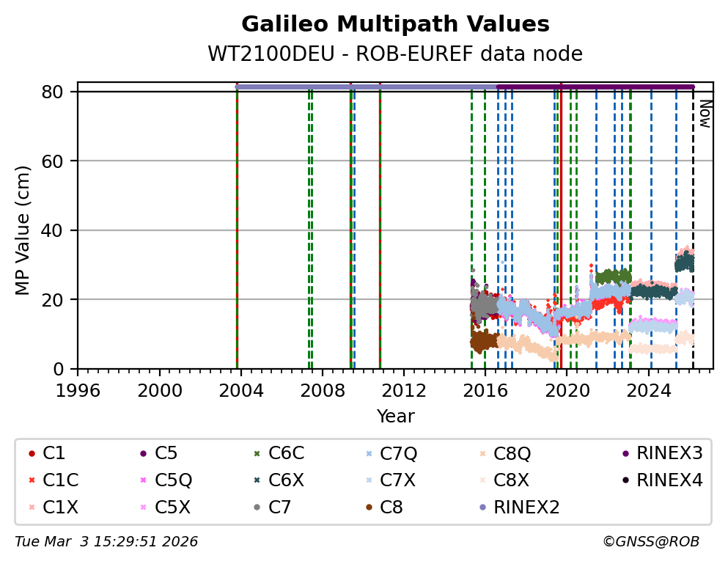Screen dimensions: 728x564
Task: Click the Now marker label
Action: (705, 114)
